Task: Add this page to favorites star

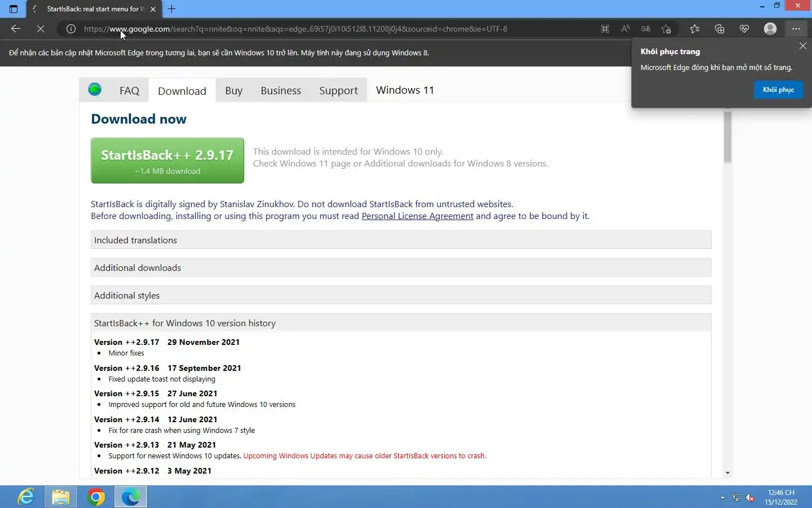Action: point(667,29)
